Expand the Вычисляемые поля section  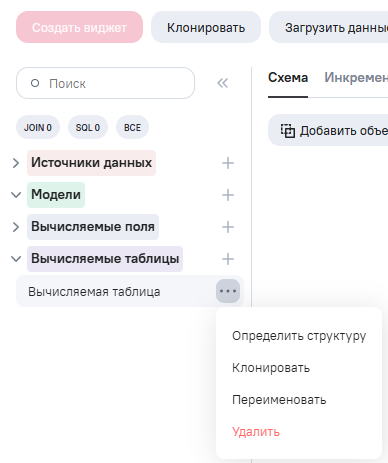click(x=16, y=227)
